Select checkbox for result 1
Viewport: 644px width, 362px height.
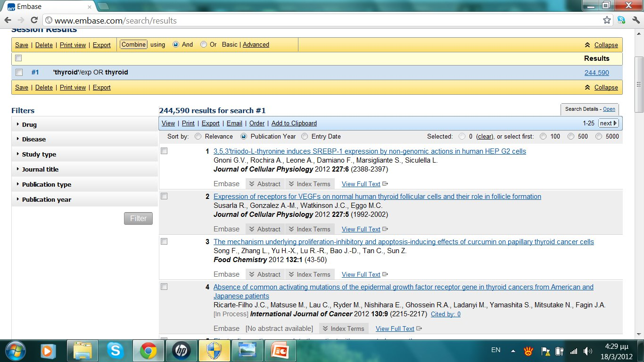[164, 151]
